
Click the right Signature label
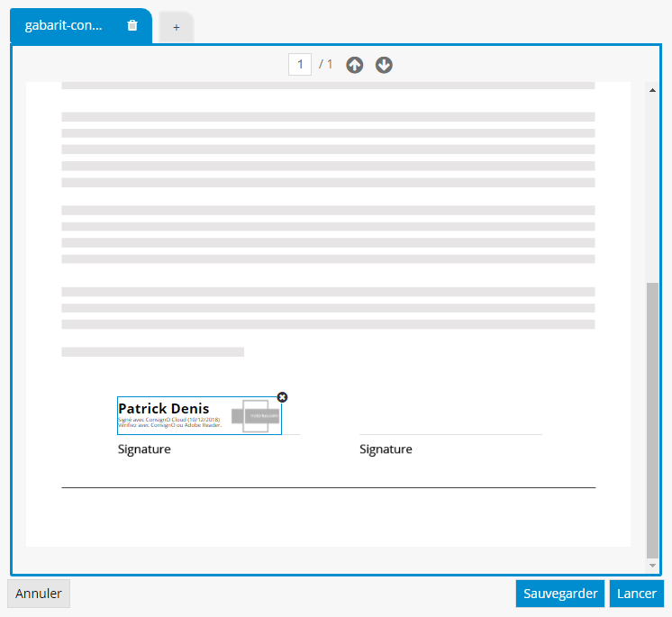[x=386, y=449]
